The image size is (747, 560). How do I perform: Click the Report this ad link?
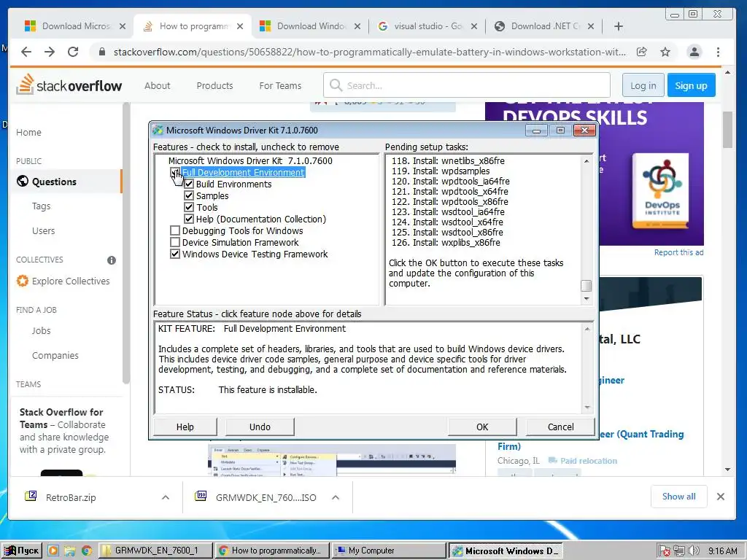678,252
